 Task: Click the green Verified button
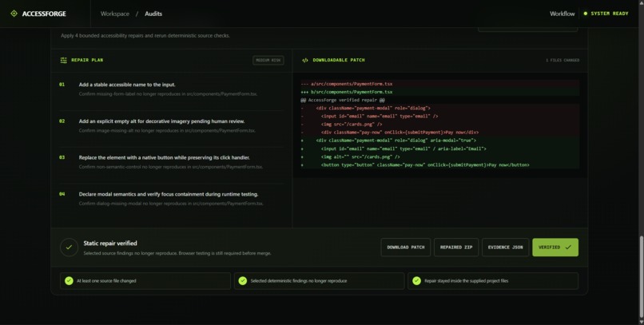click(555, 248)
